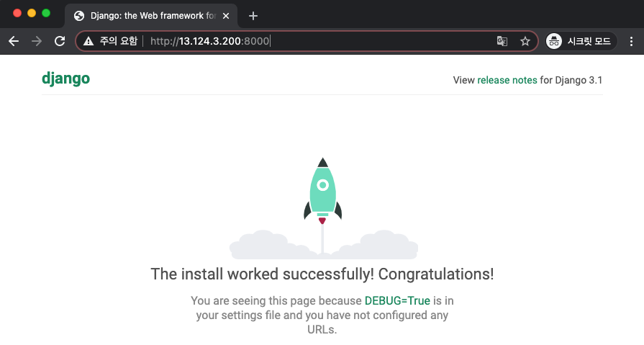Image resolution: width=644 pixels, height=345 pixels.
Task: Click the DEBUG=True link
Action: (397, 301)
